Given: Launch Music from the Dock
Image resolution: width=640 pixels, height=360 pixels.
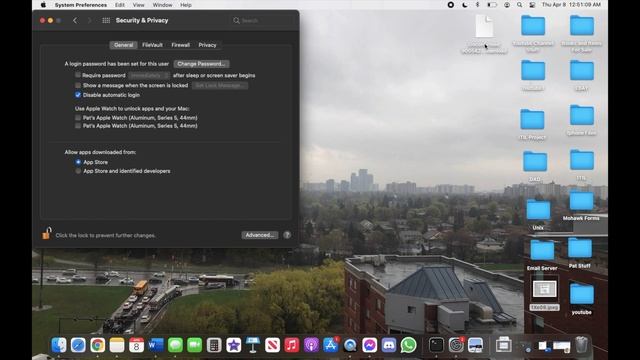Looking at the screenshot, I should [291, 345].
